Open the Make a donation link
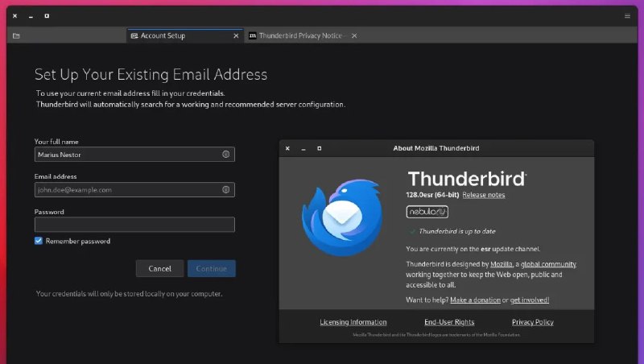644x364 pixels. (475, 300)
